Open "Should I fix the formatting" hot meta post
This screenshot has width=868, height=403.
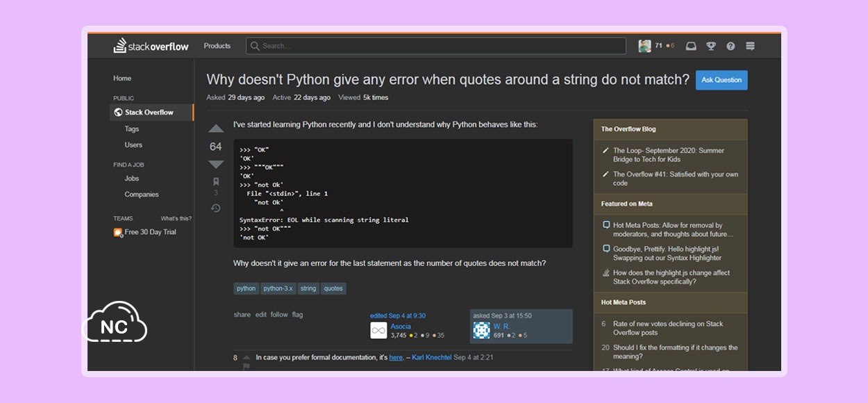coord(676,352)
